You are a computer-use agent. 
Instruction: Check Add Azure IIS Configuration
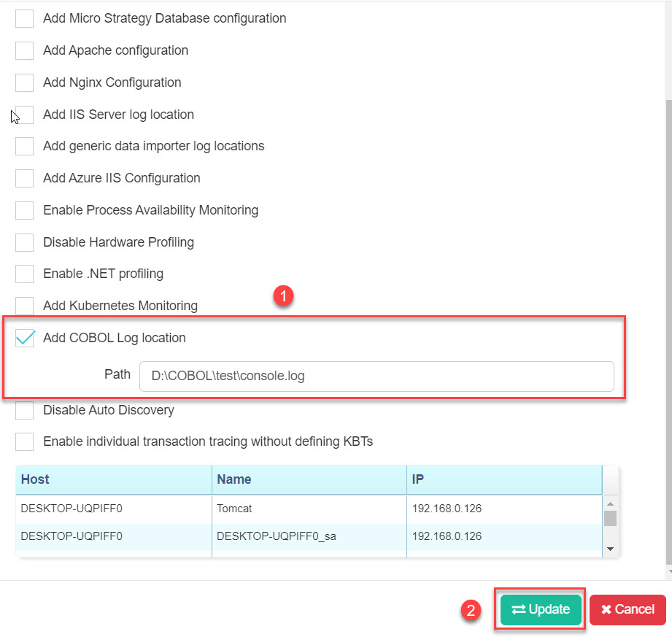24,178
